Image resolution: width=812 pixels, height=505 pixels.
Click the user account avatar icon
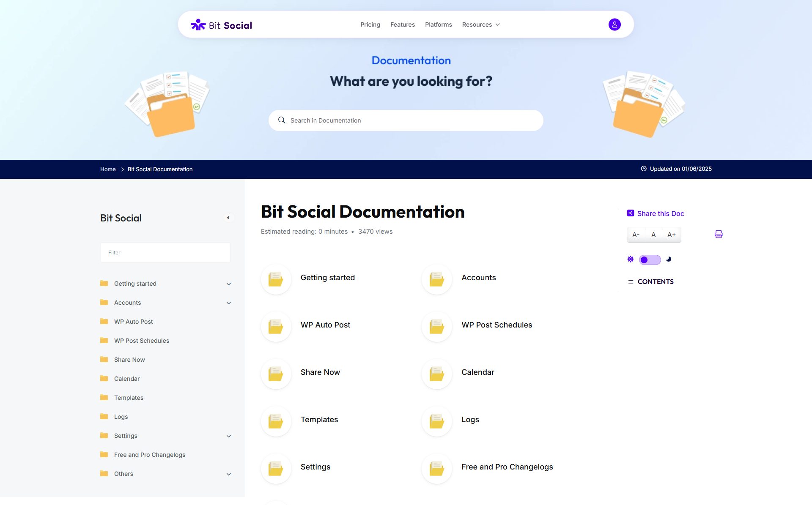point(614,25)
